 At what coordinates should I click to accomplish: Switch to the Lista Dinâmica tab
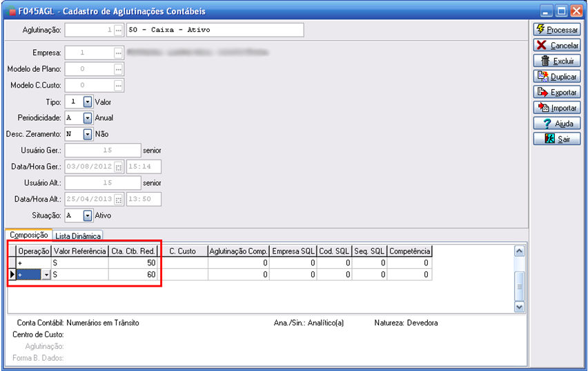click(77, 236)
